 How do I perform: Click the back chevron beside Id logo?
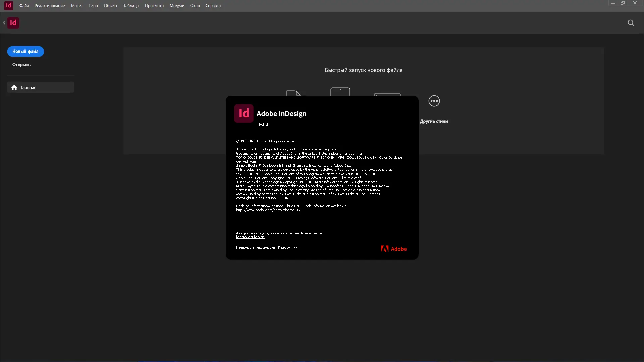pos(4,23)
